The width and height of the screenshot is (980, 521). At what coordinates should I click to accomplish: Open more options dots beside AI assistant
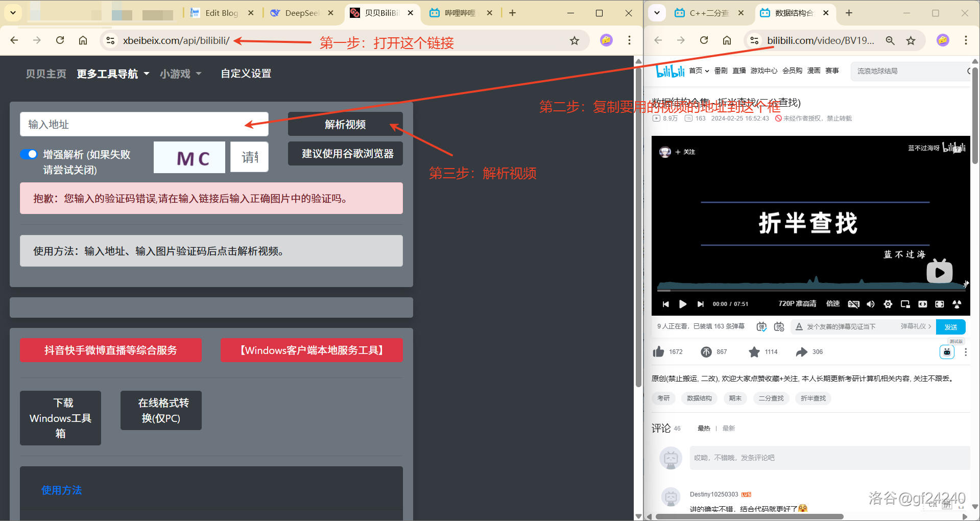pyautogui.click(x=965, y=352)
